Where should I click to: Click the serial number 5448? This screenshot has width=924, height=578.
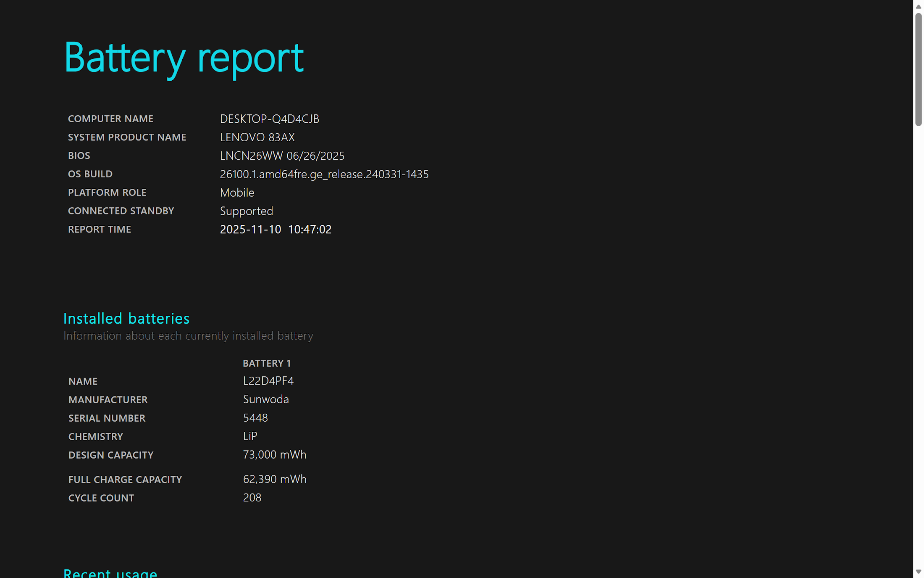click(x=255, y=418)
